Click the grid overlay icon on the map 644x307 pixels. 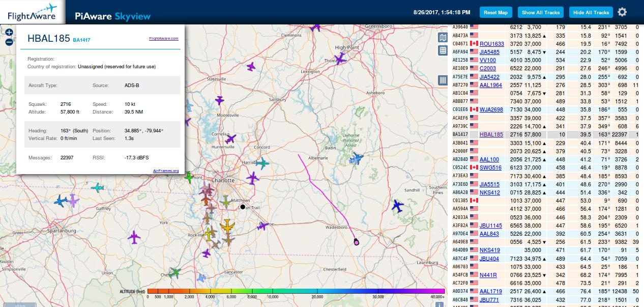coord(443,50)
